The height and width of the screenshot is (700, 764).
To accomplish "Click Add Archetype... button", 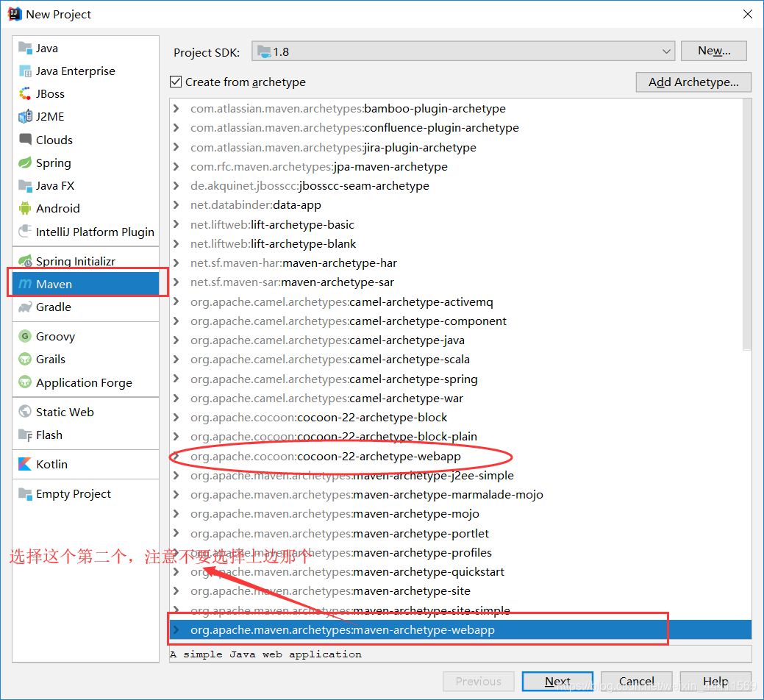I will pyautogui.click(x=693, y=82).
